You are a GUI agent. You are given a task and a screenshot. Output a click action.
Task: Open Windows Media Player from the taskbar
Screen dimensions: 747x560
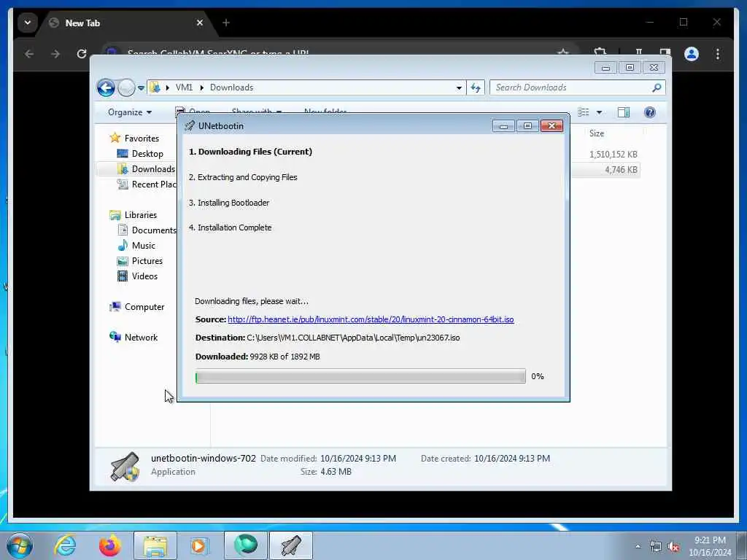[x=198, y=545]
